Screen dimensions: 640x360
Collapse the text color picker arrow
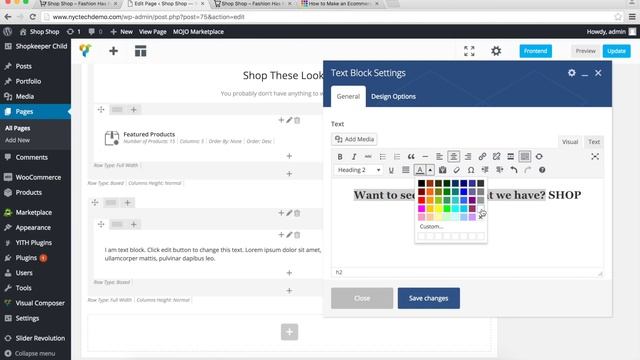click(430, 170)
